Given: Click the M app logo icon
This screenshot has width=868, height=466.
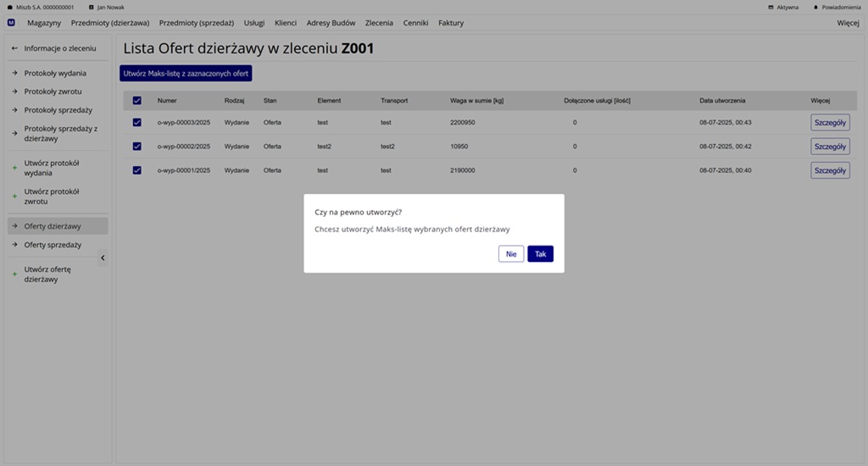Looking at the screenshot, I should 11,23.
